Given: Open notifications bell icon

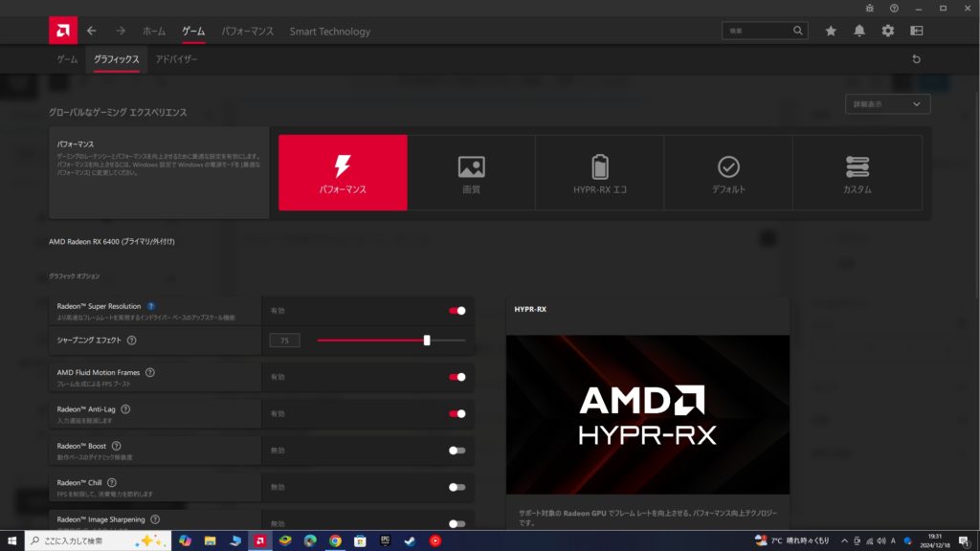Looking at the screenshot, I should pyautogui.click(x=859, y=31).
